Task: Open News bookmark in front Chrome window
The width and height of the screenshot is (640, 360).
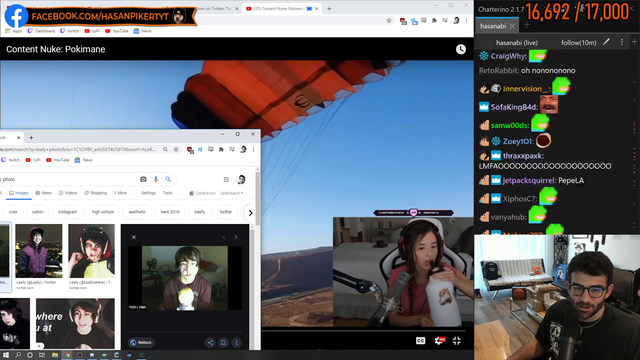Action: (84, 160)
